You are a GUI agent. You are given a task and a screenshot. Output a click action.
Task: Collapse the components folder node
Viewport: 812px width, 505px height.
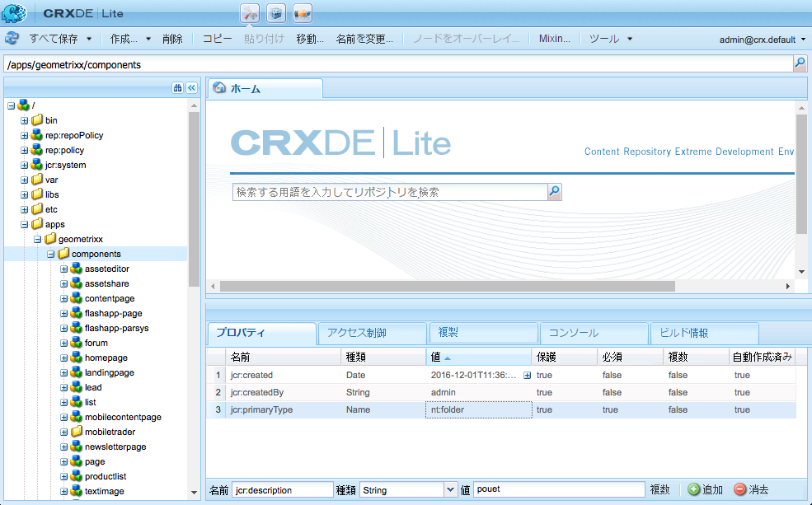[x=51, y=254]
